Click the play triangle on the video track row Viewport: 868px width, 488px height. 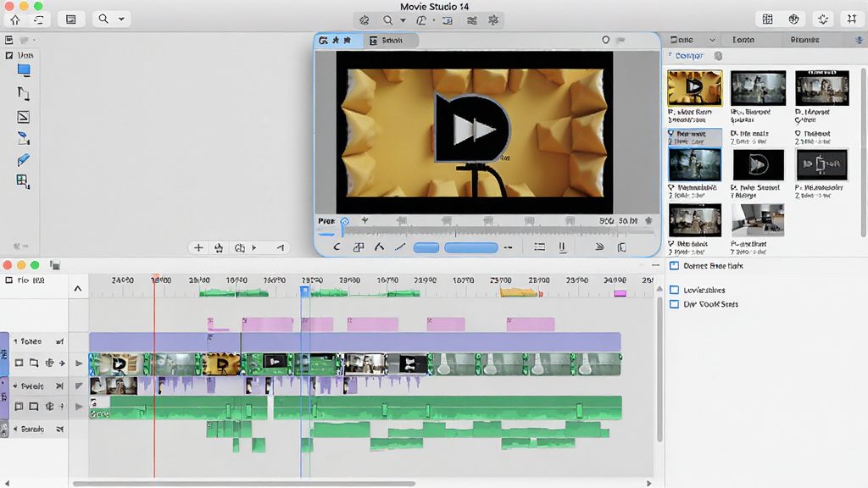coord(79,363)
